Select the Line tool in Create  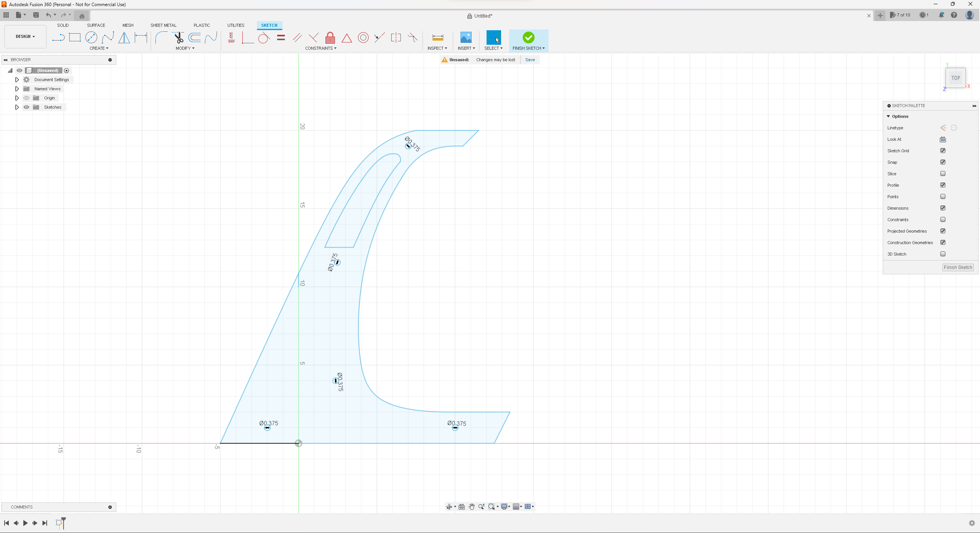(x=58, y=37)
